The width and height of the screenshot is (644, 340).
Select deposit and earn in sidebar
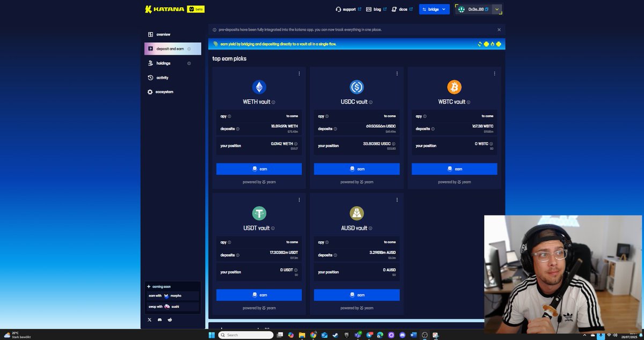click(172, 49)
